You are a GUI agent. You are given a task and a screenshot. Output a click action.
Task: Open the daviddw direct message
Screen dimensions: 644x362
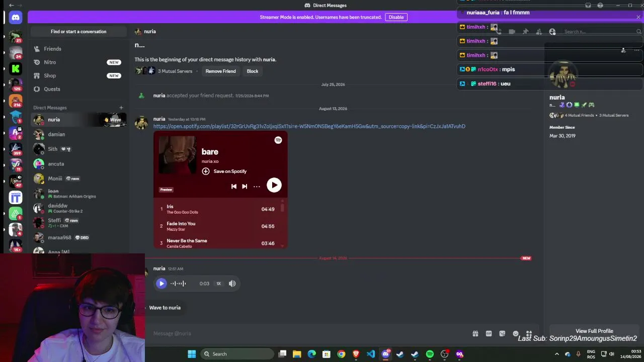(78, 208)
